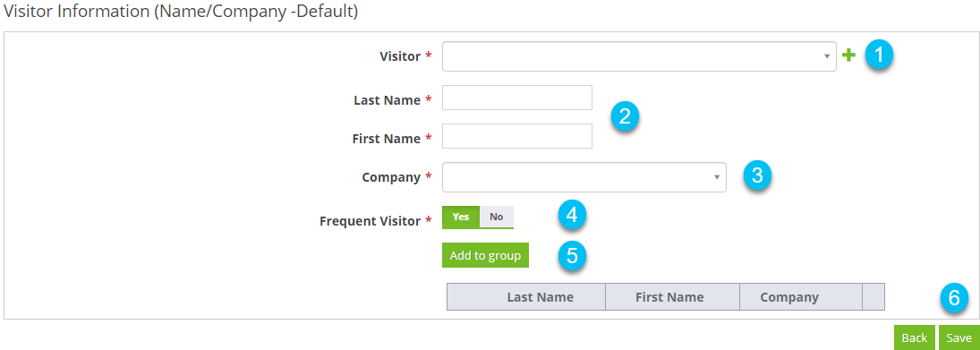The width and height of the screenshot is (980, 350).
Task: Click the numbered callout 6 badge
Action: [x=954, y=298]
